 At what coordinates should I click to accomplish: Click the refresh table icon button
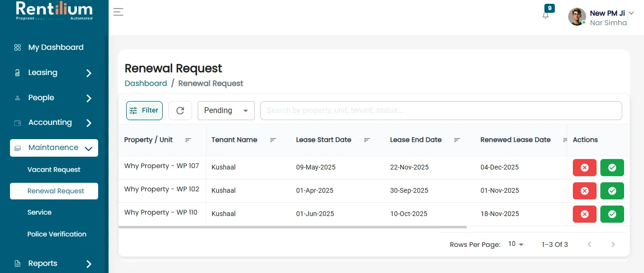click(180, 111)
